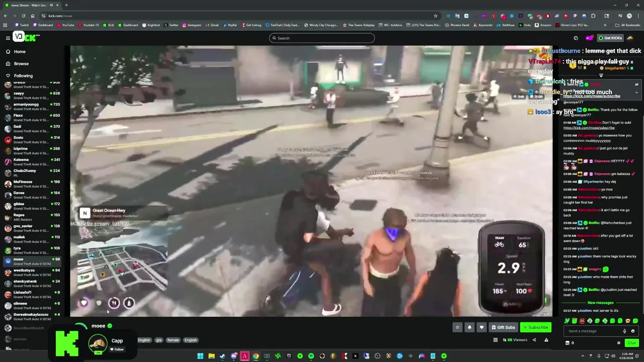Click the female tag under stream
Screen dimensions: 644x362
[x=173, y=340]
